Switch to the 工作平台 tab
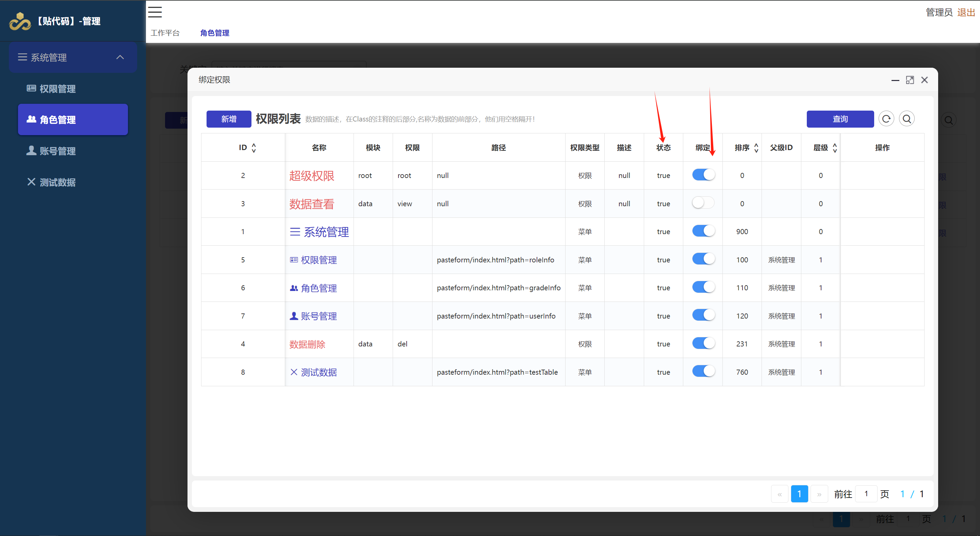Screen dimensions: 980x536 [165, 33]
